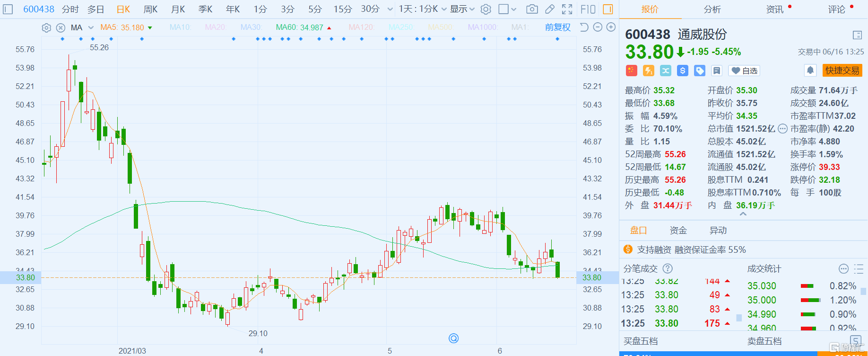Viewport: 868px width, 356px height.
Task: Open the layout square dropdown arrow
Action: [x=514, y=9]
